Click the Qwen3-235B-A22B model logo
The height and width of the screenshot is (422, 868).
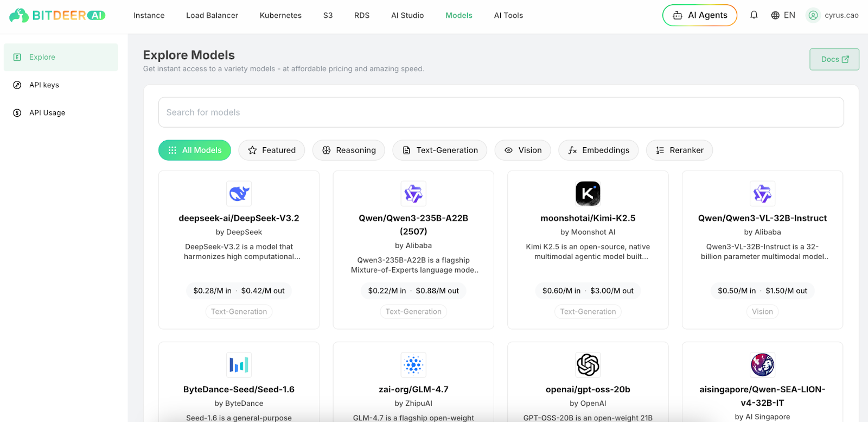coord(413,193)
